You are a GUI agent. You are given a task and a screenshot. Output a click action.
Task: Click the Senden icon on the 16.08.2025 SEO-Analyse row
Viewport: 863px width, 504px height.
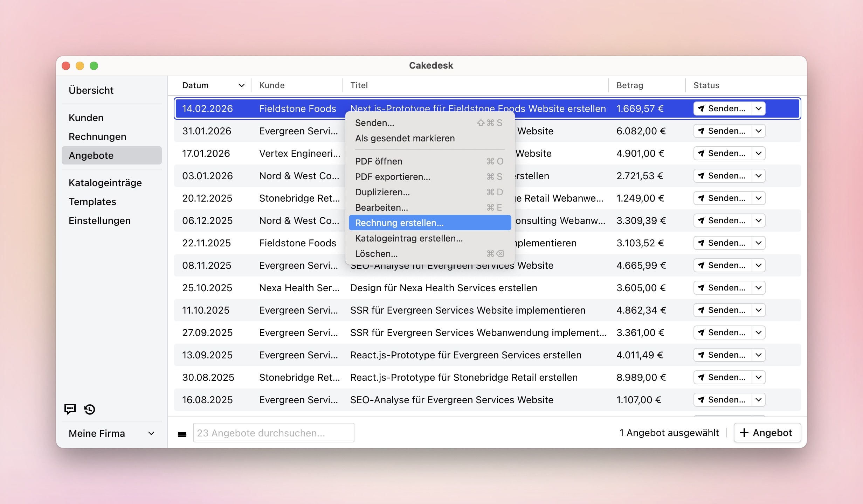coord(700,400)
